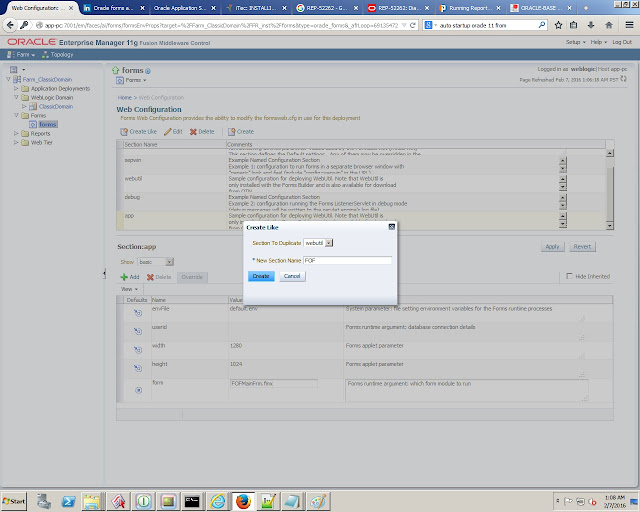Screen dimensions: 640x512
Task: Collapse the WebLogic Domain tree node
Action: pos(16,98)
